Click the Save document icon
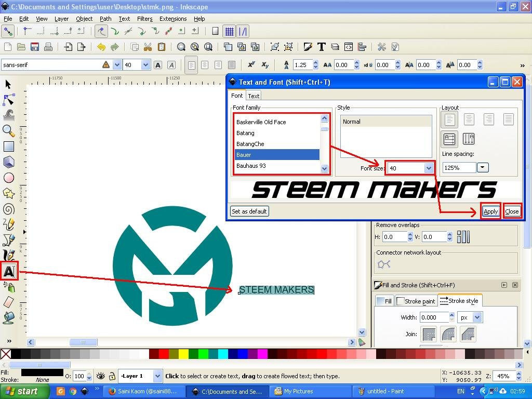The image size is (532, 399). 35,47
